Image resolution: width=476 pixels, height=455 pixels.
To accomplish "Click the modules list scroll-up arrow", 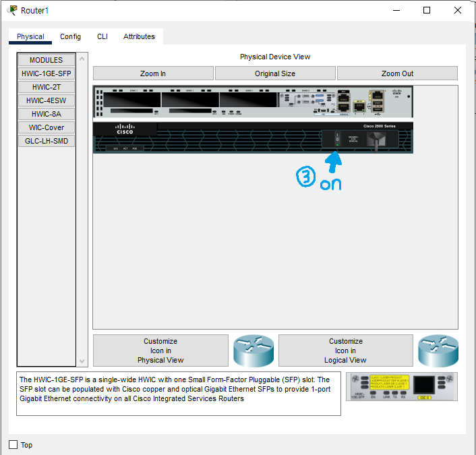I will pyautogui.click(x=82, y=59).
